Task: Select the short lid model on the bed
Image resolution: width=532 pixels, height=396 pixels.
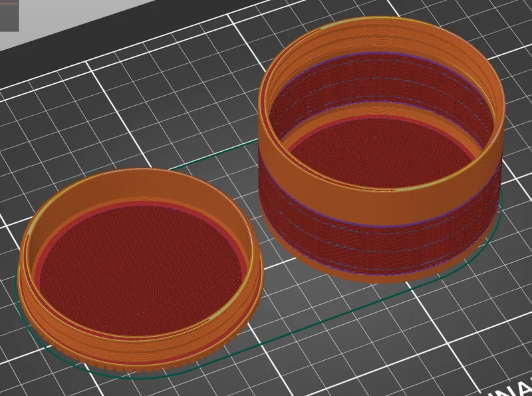Action: click(140, 270)
